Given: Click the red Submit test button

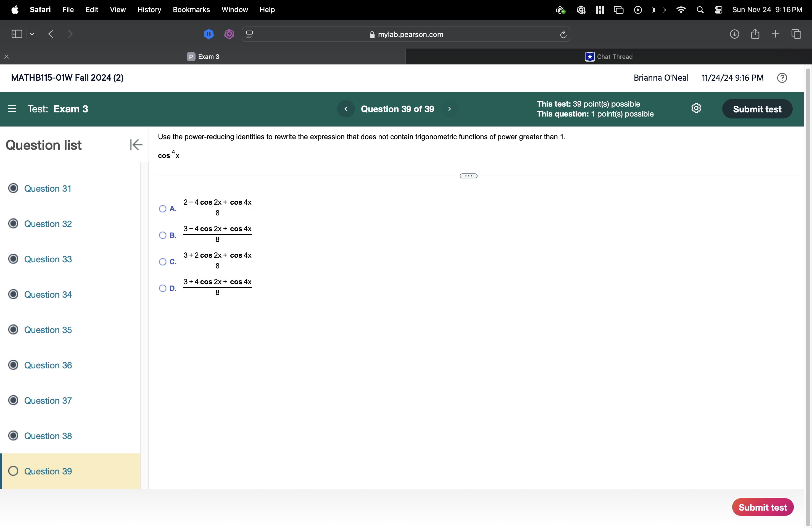Looking at the screenshot, I should click(763, 507).
